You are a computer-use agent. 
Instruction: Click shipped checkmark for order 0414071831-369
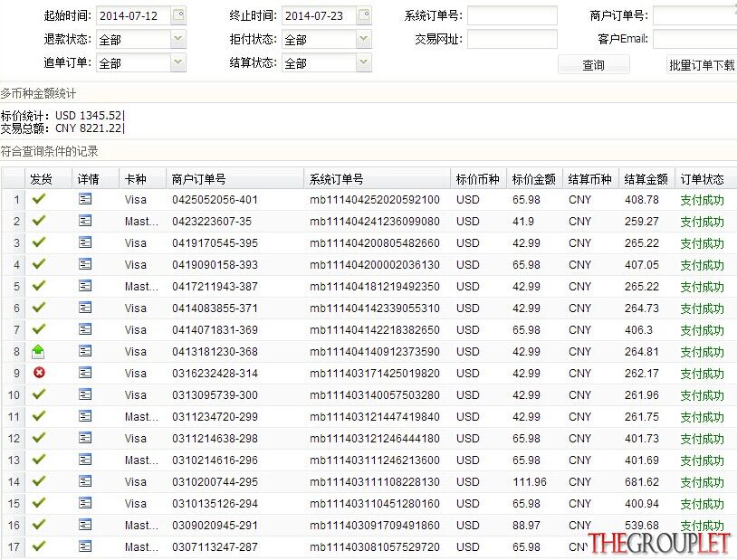coord(39,329)
